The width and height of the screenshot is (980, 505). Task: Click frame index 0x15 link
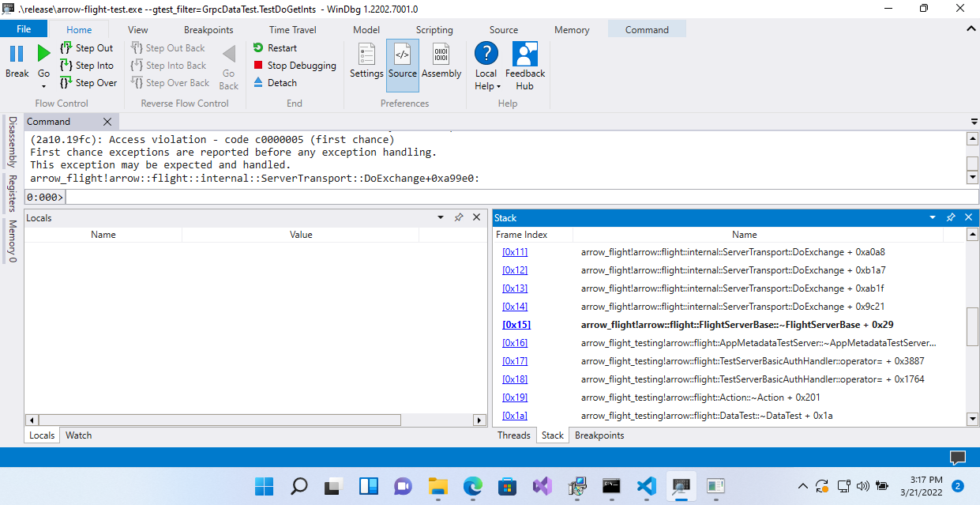point(516,325)
